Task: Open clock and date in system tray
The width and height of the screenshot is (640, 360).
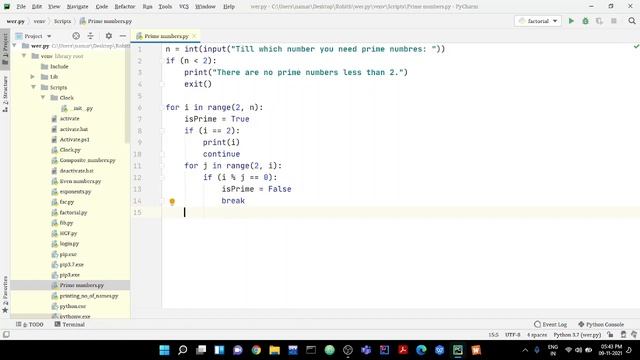Action: click(x=611, y=350)
